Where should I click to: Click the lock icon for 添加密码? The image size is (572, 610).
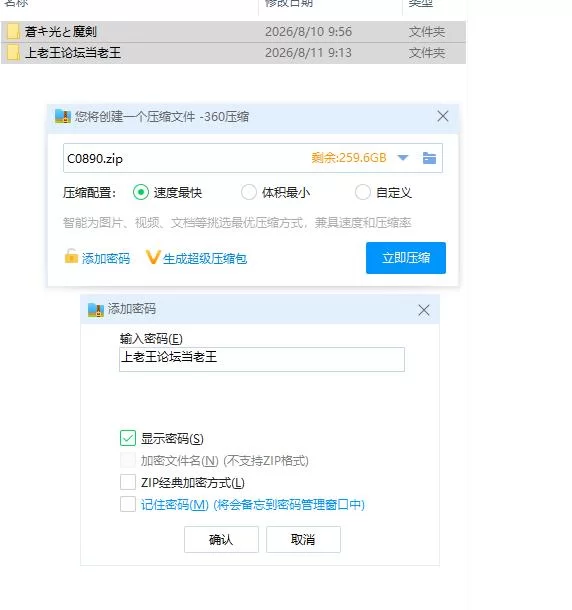point(71,256)
